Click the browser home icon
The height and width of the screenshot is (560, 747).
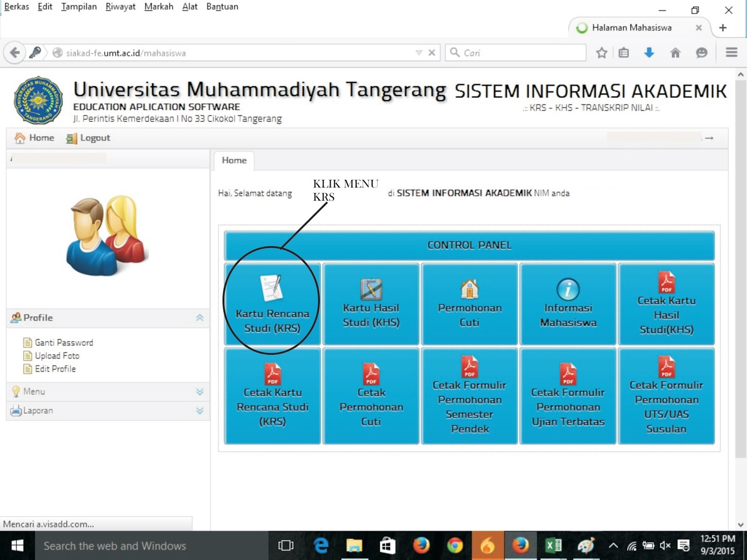pyautogui.click(x=675, y=53)
